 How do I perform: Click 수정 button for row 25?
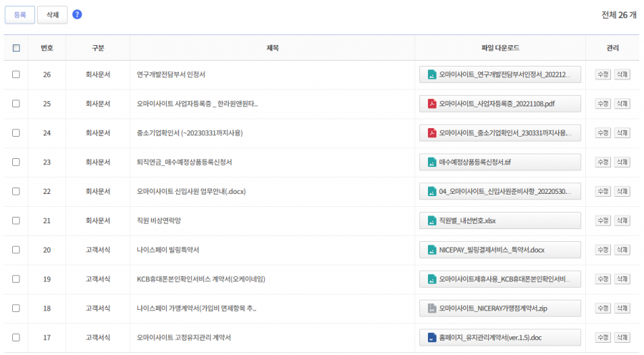(602, 104)
